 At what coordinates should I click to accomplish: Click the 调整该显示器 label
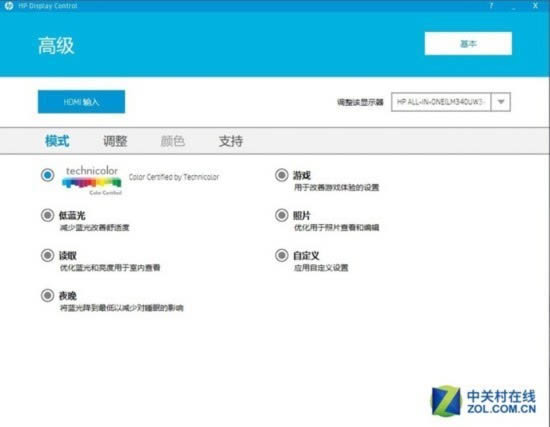click(x=360, y=102)
